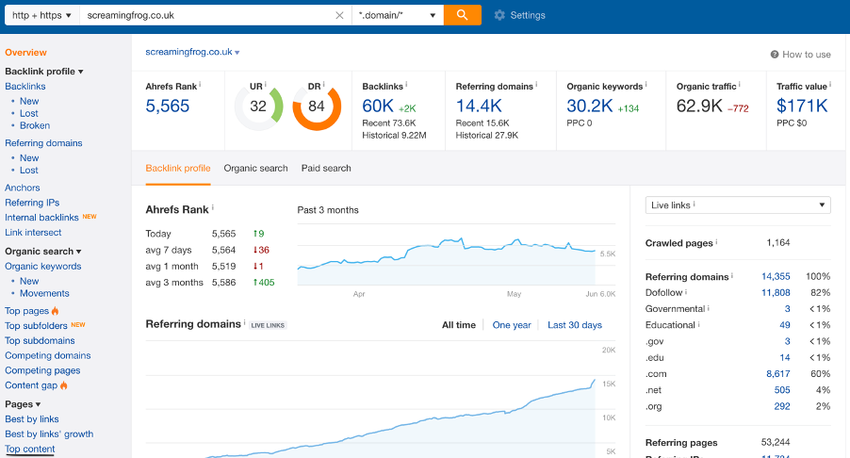This screenshot has width=850, height=458.
Task: Open the Organic keywords sidebar link
Action: click(43, 266)
